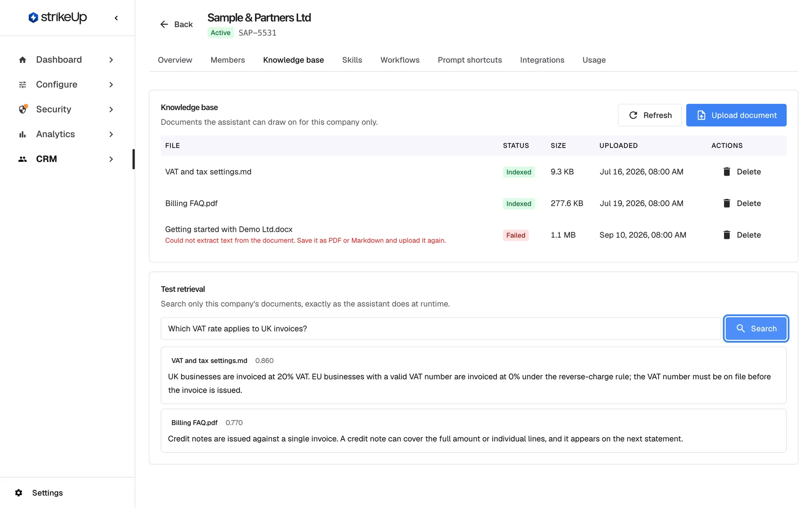Viewport: 812px width, 508px height.
Task: Click trash icon for VAT and tax settings.md
Action: (727, 172)
